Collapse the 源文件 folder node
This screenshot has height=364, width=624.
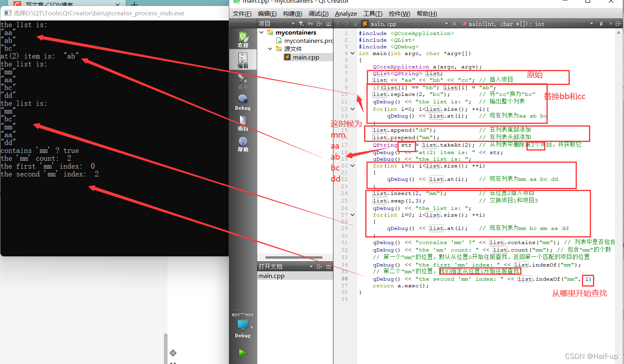(x=270, y=49)
